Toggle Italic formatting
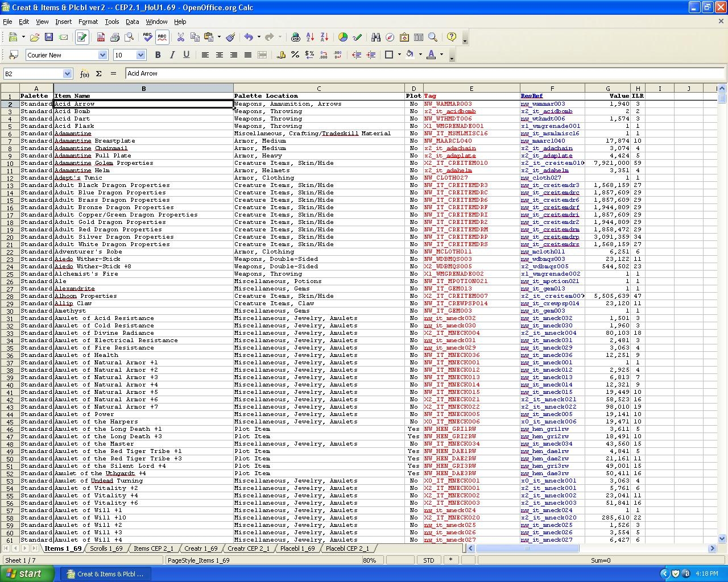728x582 pixels. [172, 55]
